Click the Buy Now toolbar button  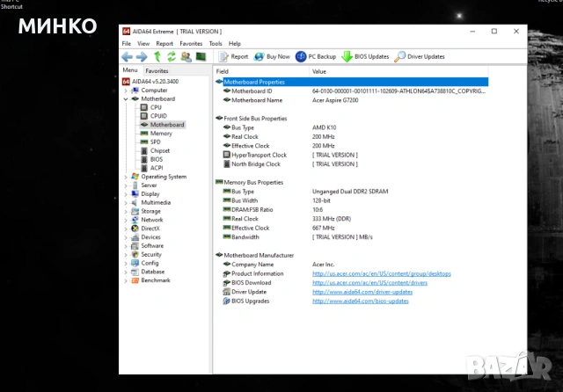[272, 56]
